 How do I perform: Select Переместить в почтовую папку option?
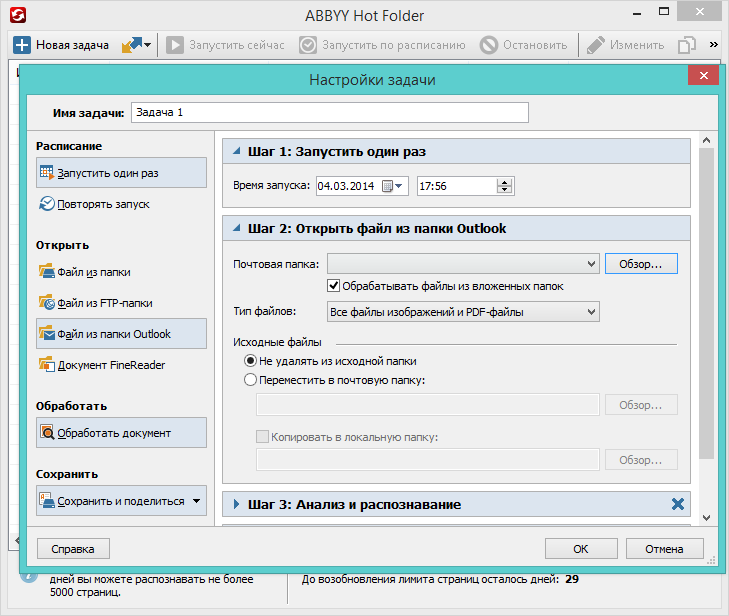pyautogui.click(x=250, y=380)
